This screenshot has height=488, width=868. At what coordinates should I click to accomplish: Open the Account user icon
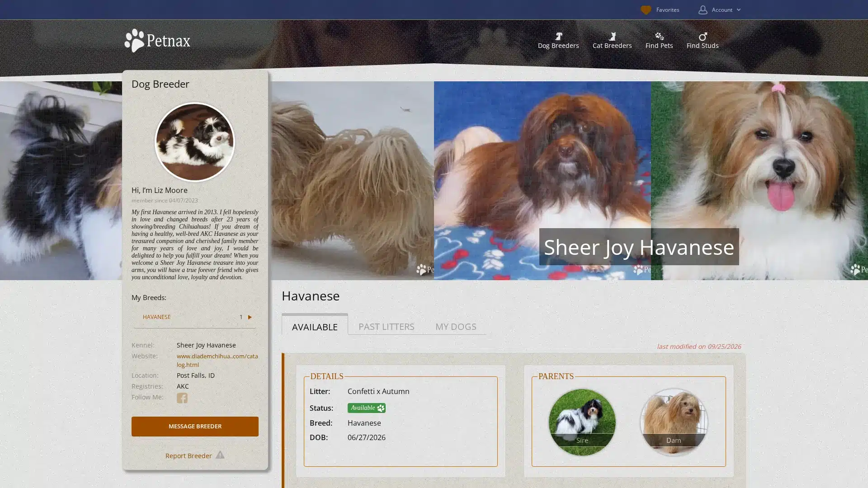703,10
